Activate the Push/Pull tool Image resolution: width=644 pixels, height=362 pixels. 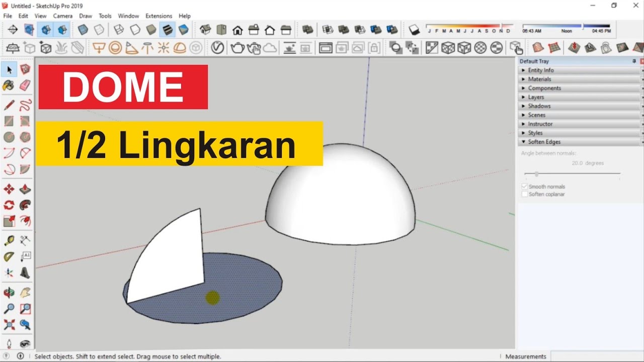25,189
